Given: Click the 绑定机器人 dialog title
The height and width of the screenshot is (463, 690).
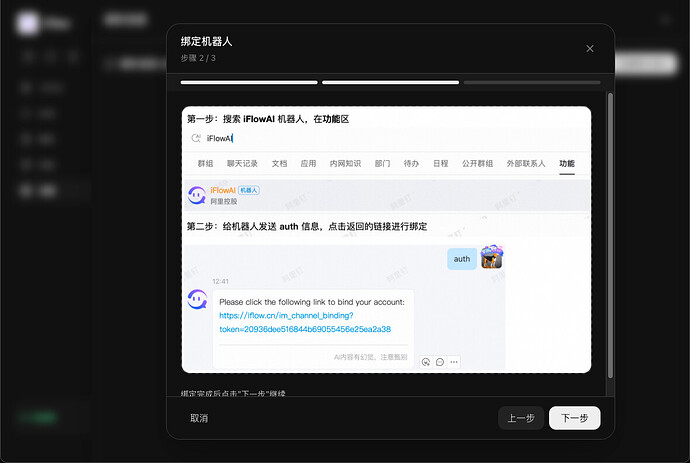Looking at the screenshot, I should [x=206, y=41].
